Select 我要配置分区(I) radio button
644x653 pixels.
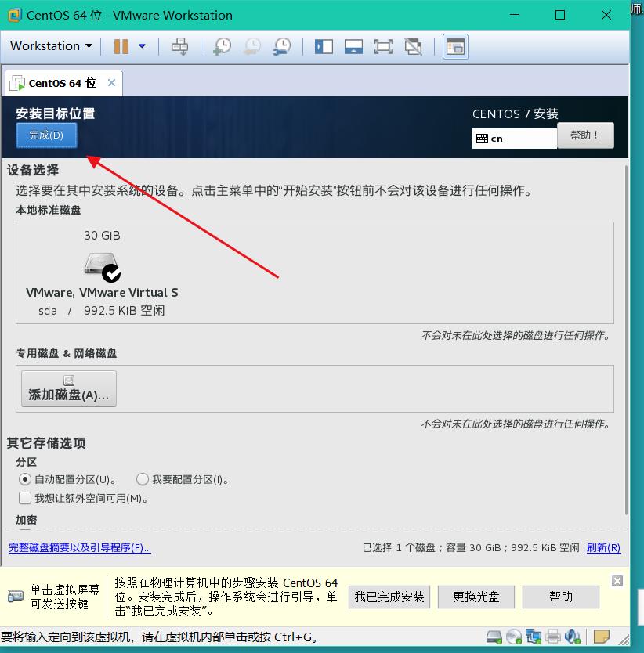point(142,479)
